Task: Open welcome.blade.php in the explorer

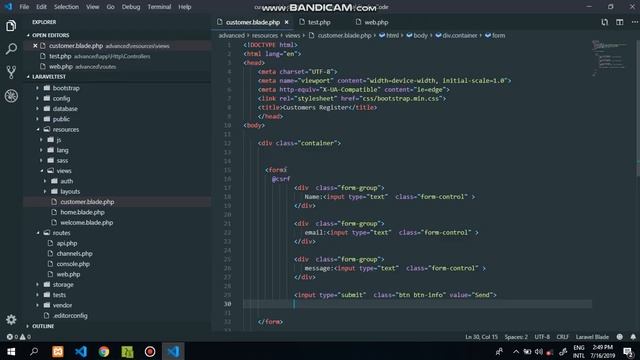Action: tap(87, 222)
